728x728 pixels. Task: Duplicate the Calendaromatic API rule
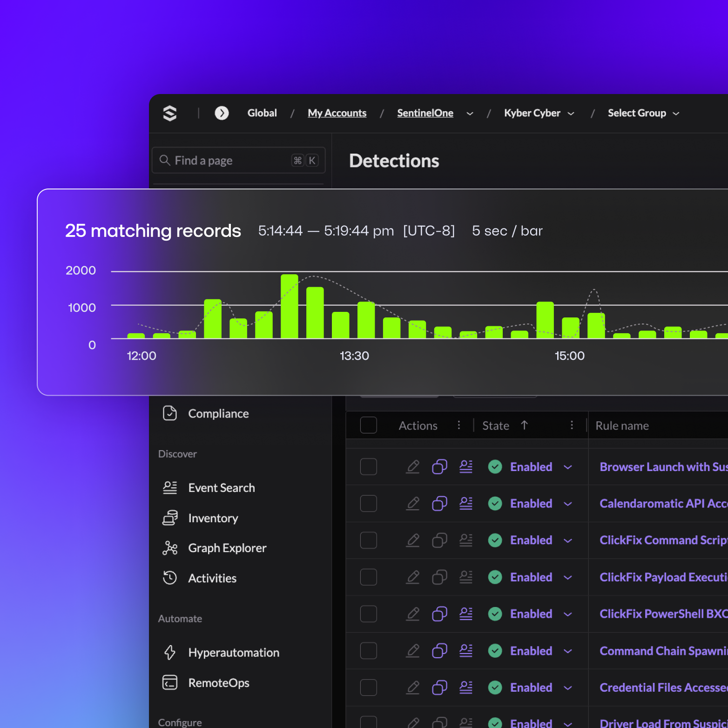pos(439,503)
